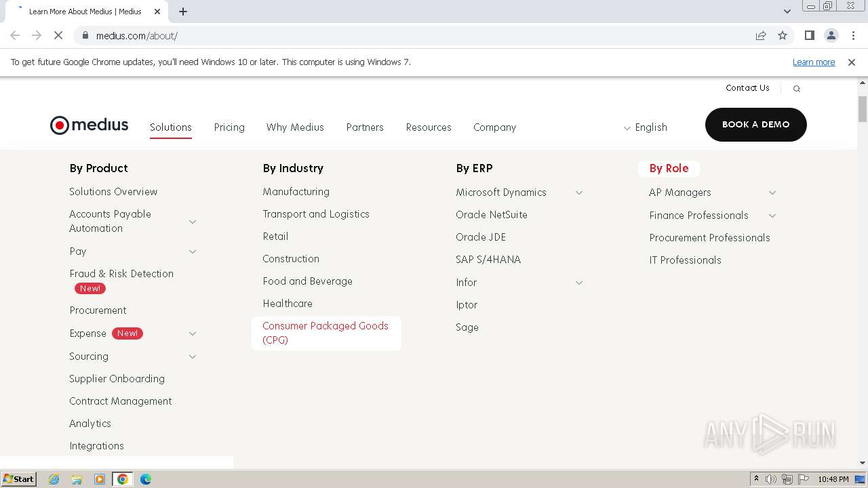Viewport: 868px width, 488px height.
Task: Open the Partners menu
Action: click(x=365, y=127)
